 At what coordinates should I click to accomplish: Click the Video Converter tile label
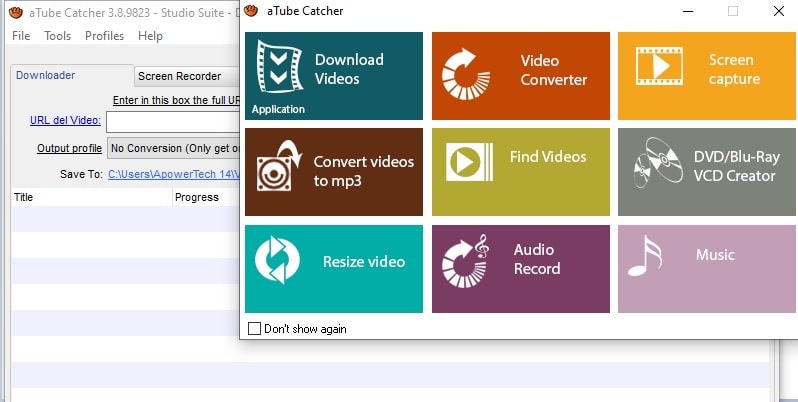[553, 70]
